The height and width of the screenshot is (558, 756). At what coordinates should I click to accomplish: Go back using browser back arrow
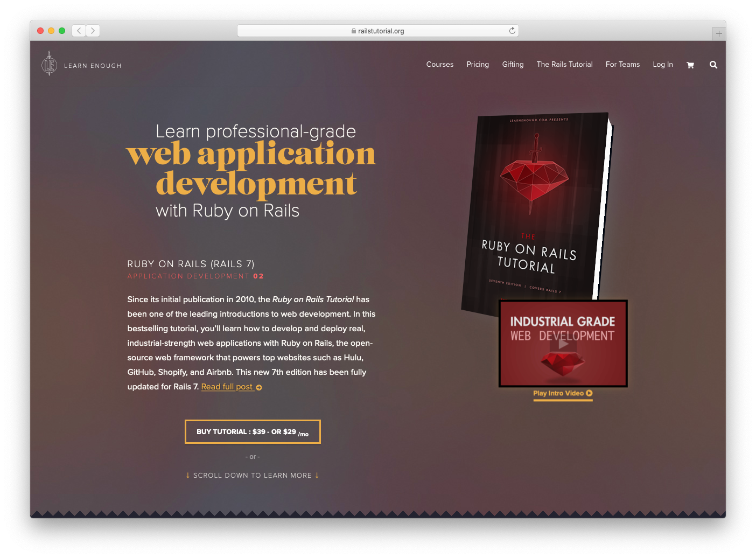(79, 31)
